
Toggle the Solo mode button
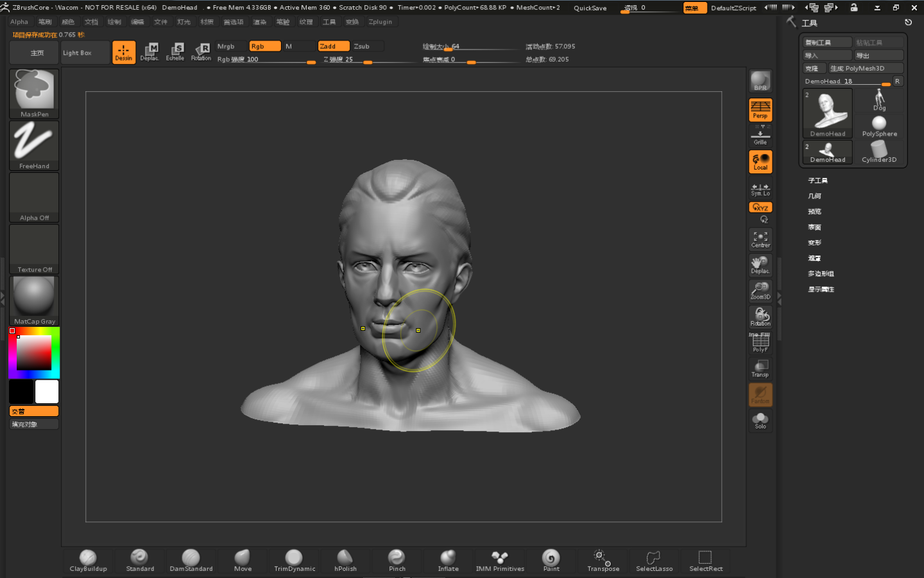(760, 421)
